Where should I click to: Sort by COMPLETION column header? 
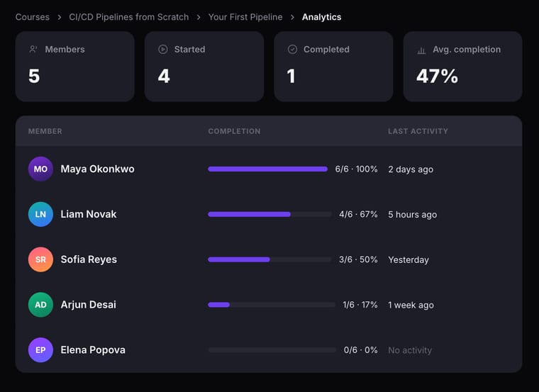pyautogui.click(x=235, y=131)
